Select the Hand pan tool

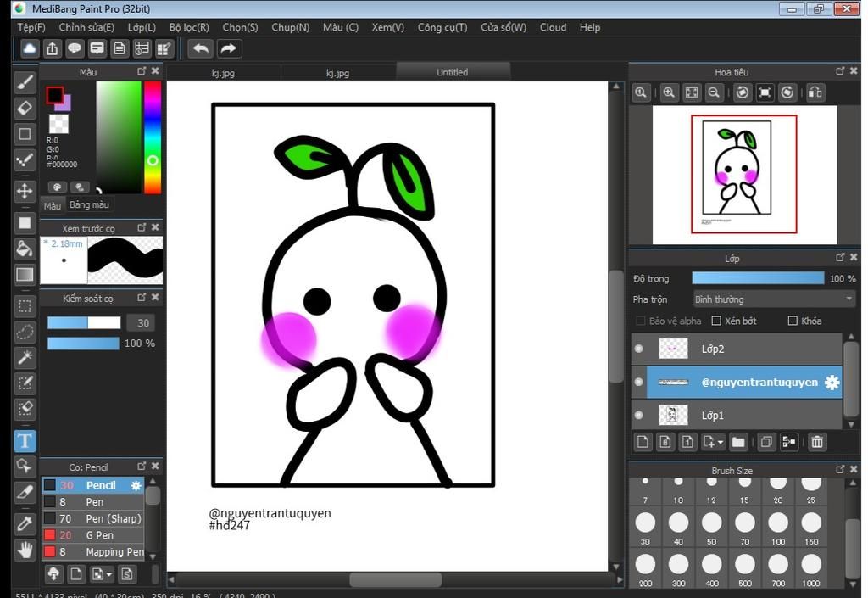tap(25, 550)
